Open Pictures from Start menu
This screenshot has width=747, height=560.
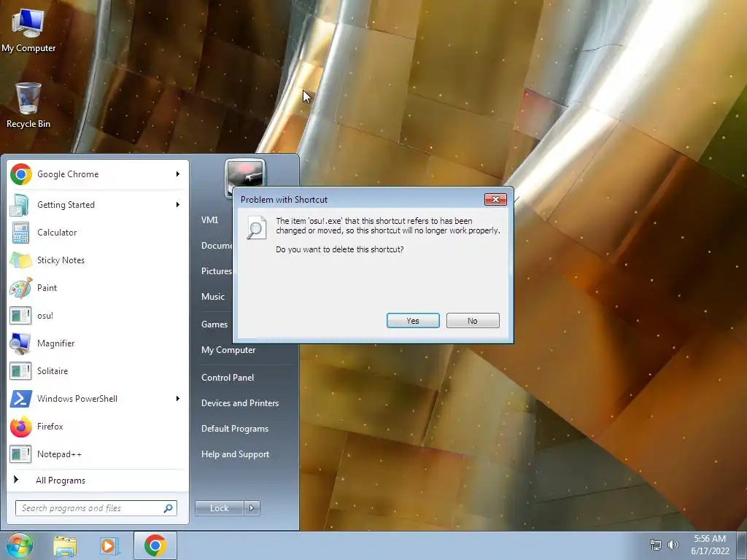(216, 271)
